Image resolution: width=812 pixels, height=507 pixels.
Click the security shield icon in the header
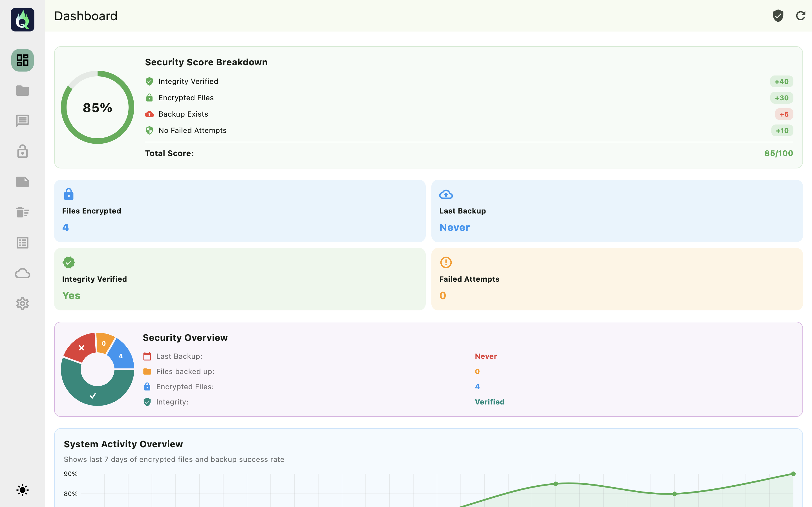[778, 16]
